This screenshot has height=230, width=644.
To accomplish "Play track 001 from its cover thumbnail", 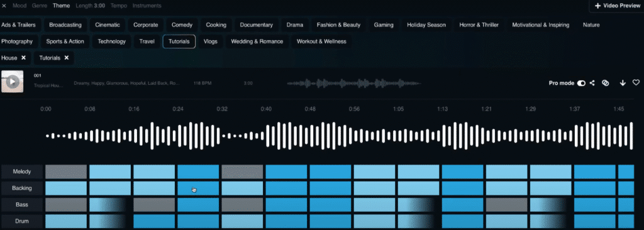I will click(x=13, y=81).
